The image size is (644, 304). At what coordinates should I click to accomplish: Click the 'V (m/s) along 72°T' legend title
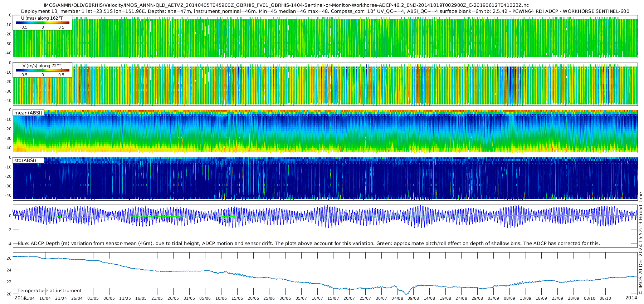42,66
